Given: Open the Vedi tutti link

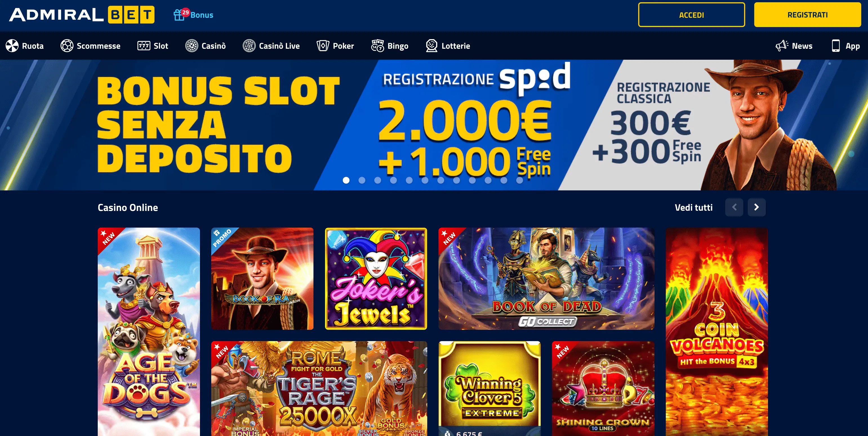Looking at the screenshot, I should coord(693,208).
